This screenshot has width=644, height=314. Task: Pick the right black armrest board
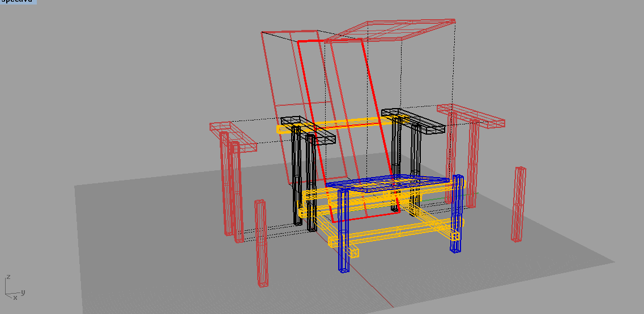413,121
